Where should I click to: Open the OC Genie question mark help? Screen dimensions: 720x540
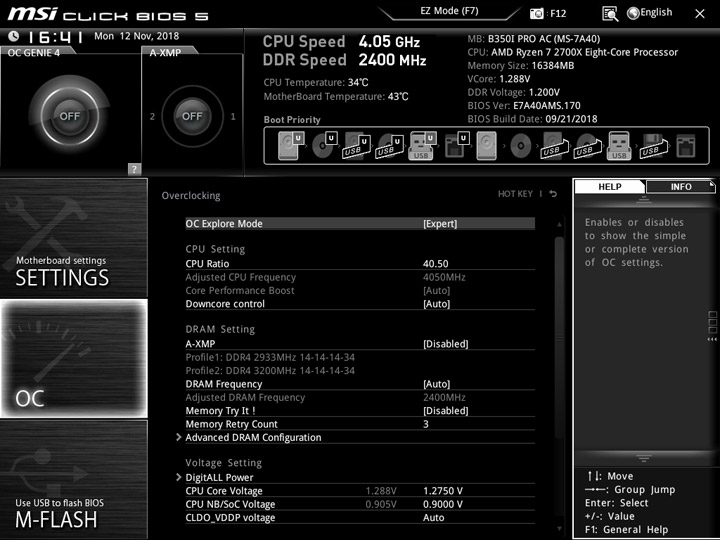134,169
